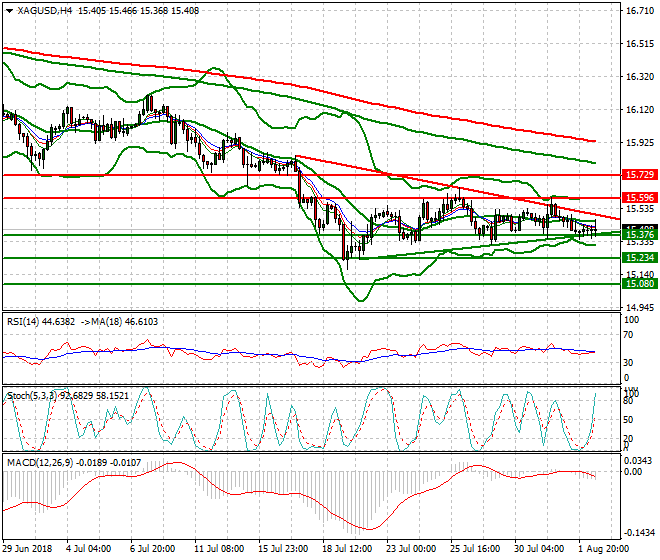
Task: Select the 15.080 green support price label
Action: point(640,283)
